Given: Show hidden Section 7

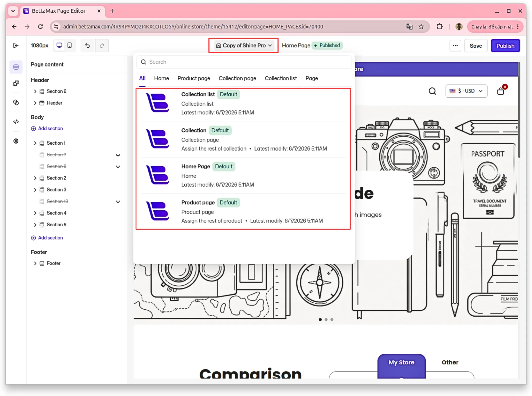Looking at the screenshot, I should [x=118, y=155].
